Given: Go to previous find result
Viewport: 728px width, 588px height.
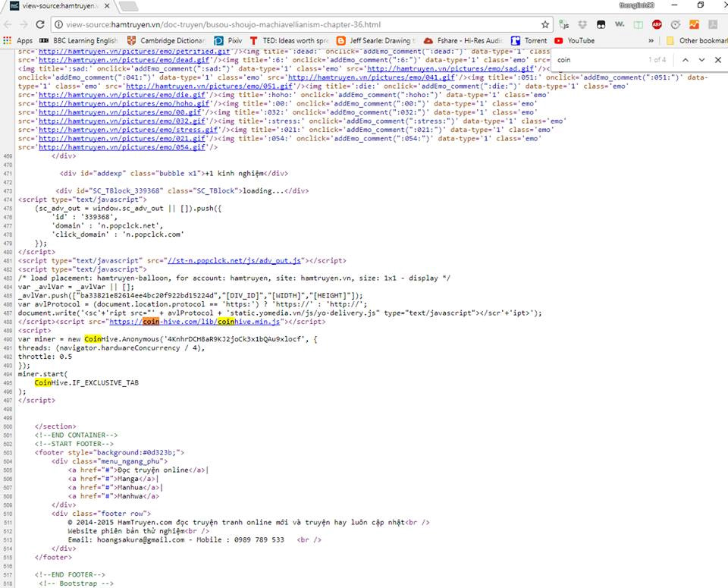Looking at the screenshot, I should pos(685,59).
